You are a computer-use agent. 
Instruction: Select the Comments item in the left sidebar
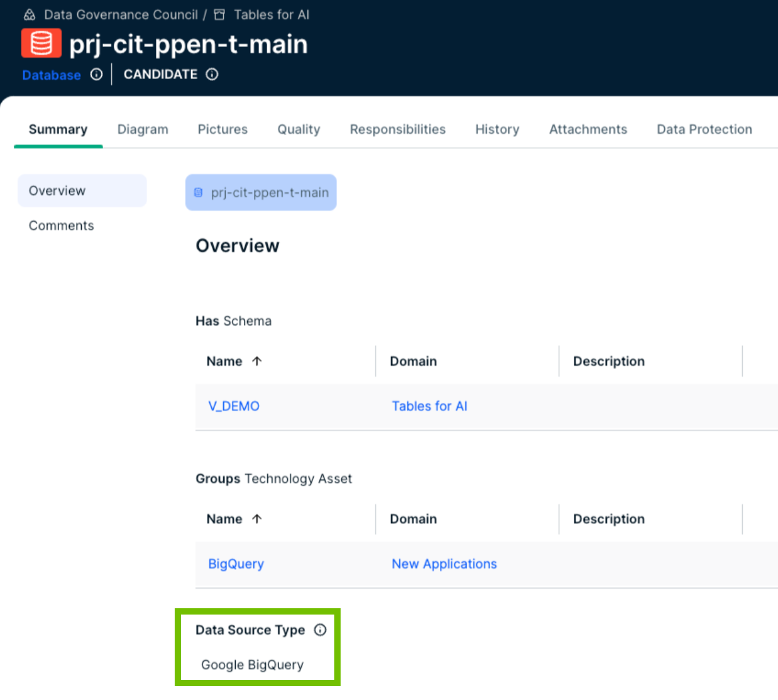point(61,225)
